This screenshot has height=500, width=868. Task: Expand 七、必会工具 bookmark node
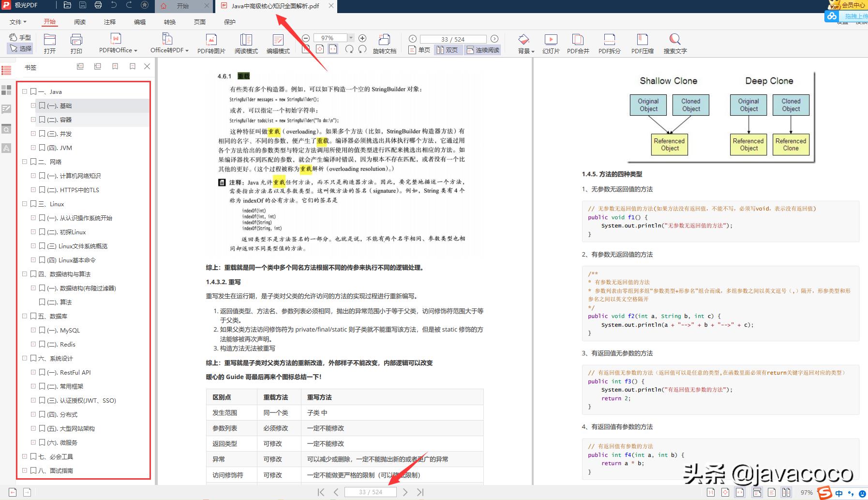25,456
